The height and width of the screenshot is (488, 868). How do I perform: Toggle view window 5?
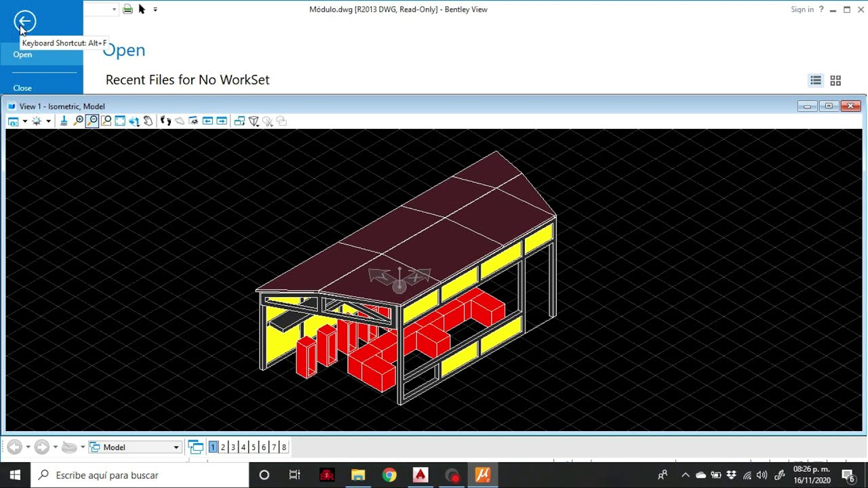click(254, 447)
